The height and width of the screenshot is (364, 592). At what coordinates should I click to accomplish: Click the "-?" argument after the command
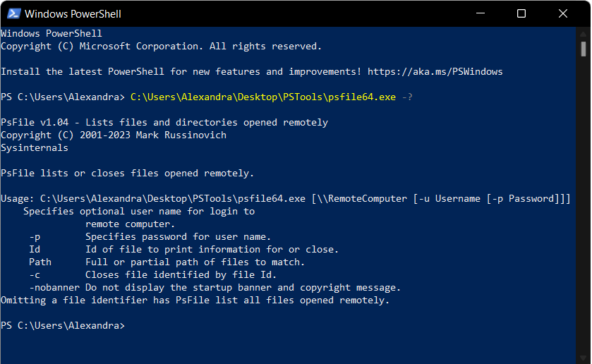click(x=407, y=97)
